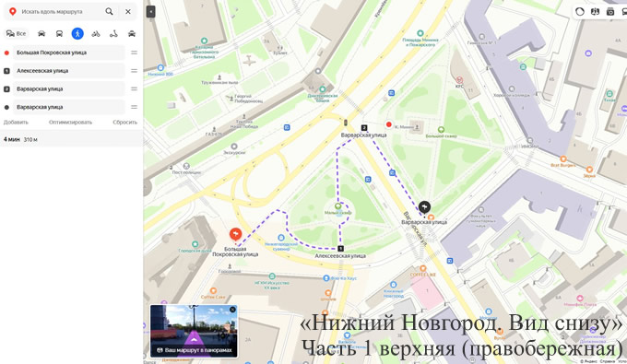Open street panoramas from the map toolbar
Image resolution: width=627 pixels, height=364 pixels.
pyautogui.click(x=595, y=12)
